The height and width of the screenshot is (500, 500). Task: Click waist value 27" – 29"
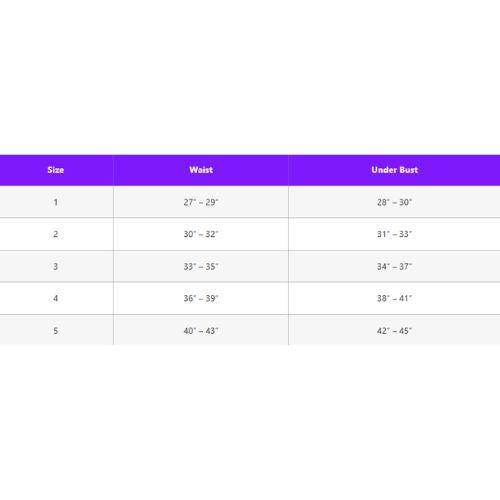pos(201,202)
